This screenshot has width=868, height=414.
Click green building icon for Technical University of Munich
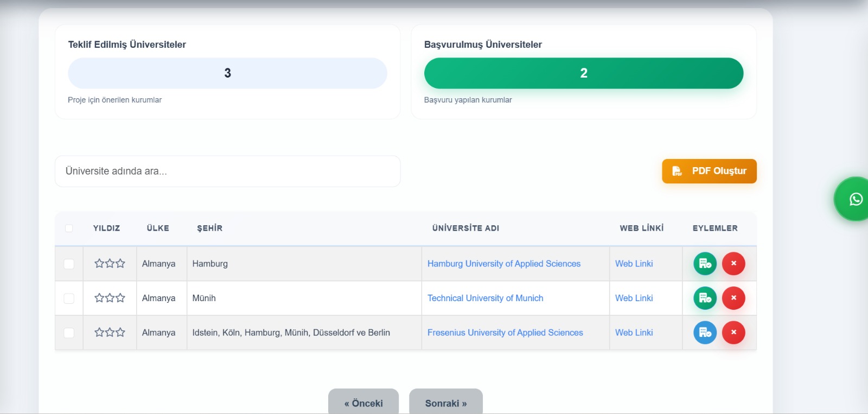[705, 298]
